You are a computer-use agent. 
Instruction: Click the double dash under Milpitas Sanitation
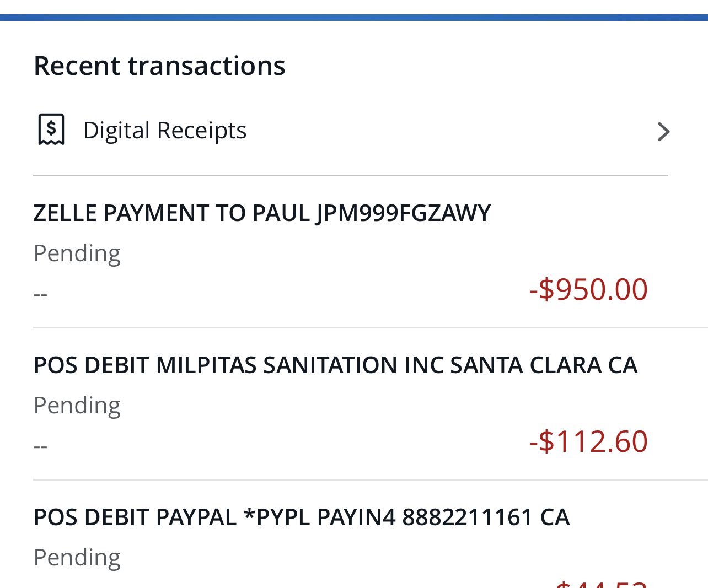(40, 446)
